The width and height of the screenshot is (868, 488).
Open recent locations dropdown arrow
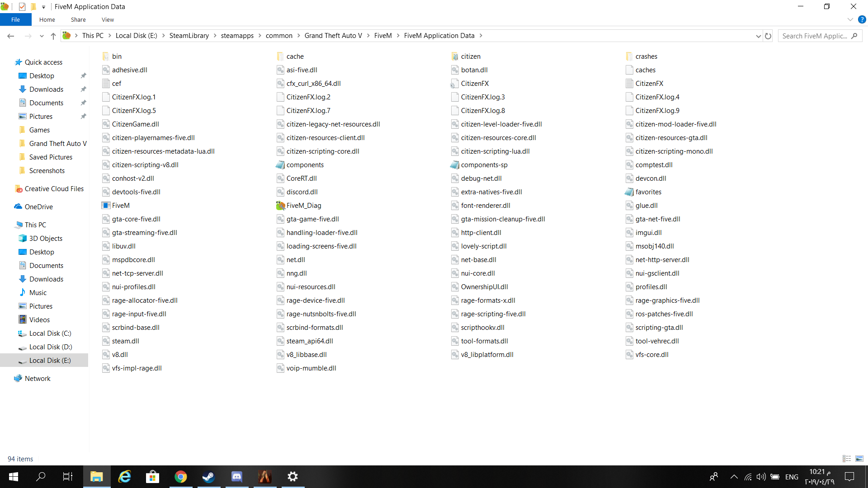pos(42,36)
